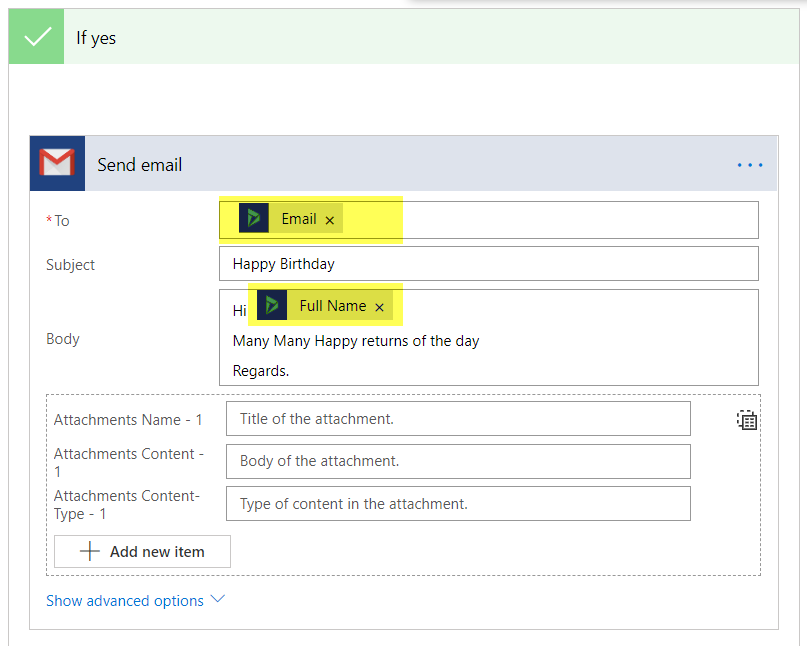Remove the Full Name token from Body

[x=379, y=307]
